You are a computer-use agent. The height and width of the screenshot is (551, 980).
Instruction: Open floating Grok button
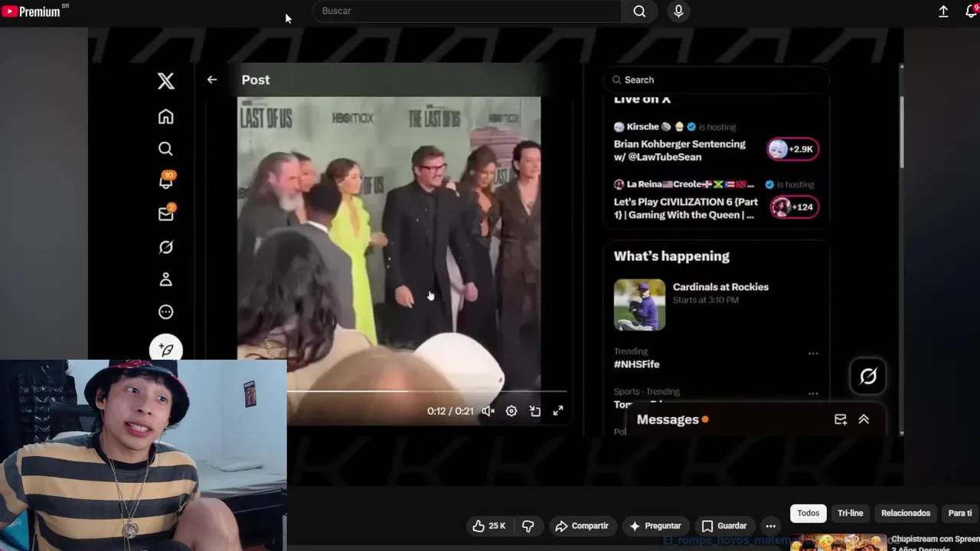[x=868, y=376]
